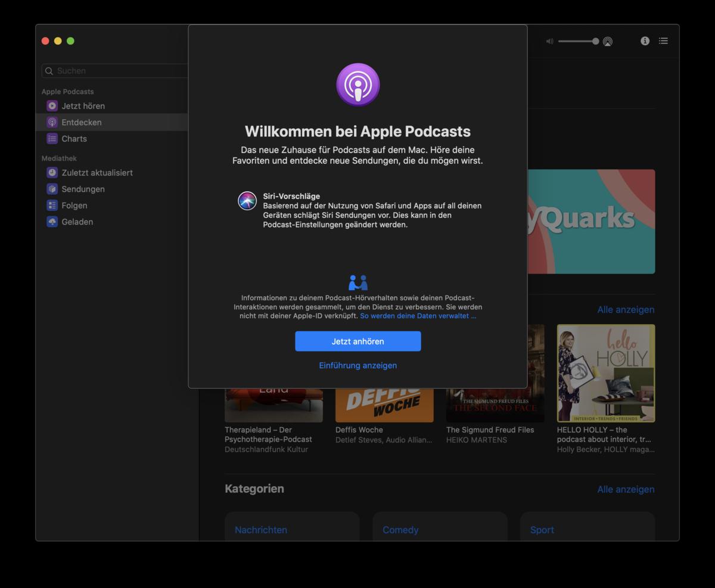This screenshot has height=588, width=715.
Task: Open the Therapieland podcast cover
Action: click(x=273, y=405)
